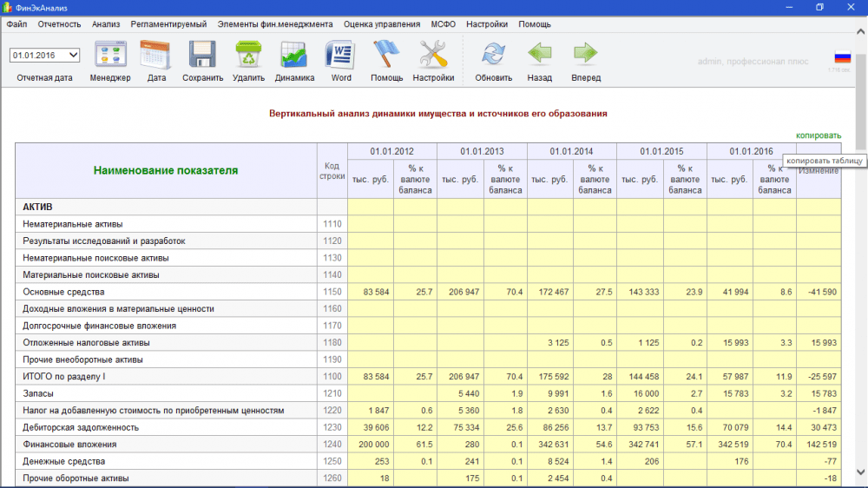This screenshot has height=488, width=868.
Task: Click the Наименование показателя header
Action: tap(166, 170)
